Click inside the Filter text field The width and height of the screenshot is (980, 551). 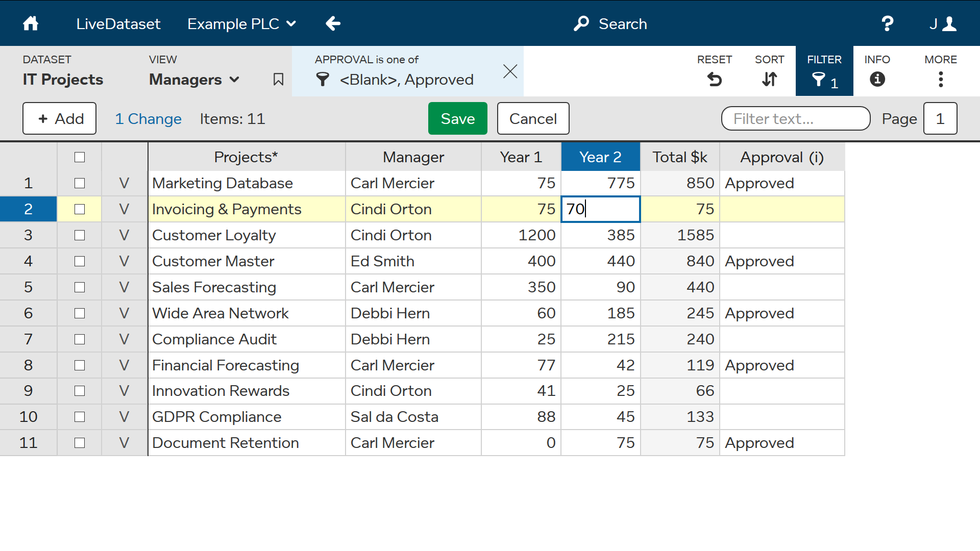pos(795,118)
